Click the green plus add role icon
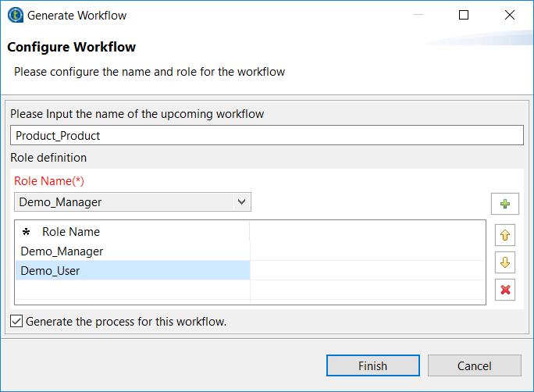This screenshot has width=534, height=392. (505, 205)
